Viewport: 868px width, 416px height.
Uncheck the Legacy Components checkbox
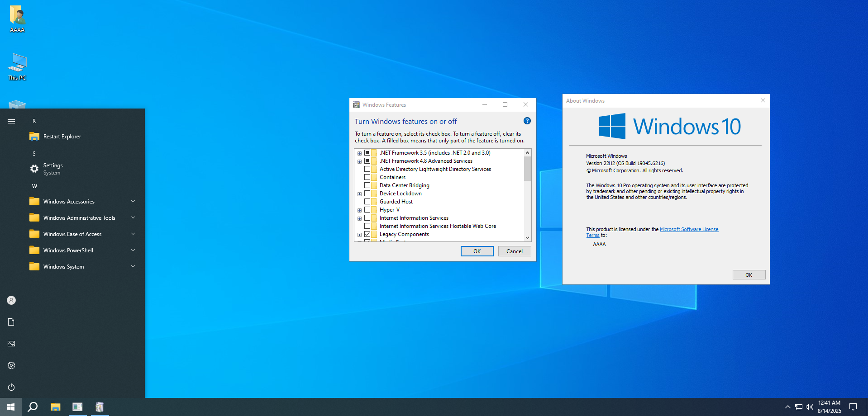click(x=367, y=234)
